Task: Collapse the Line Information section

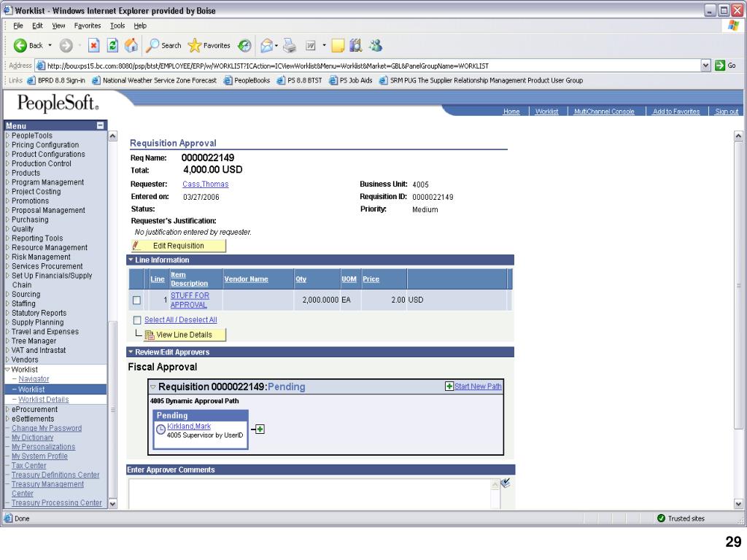Action: [131, 260]
